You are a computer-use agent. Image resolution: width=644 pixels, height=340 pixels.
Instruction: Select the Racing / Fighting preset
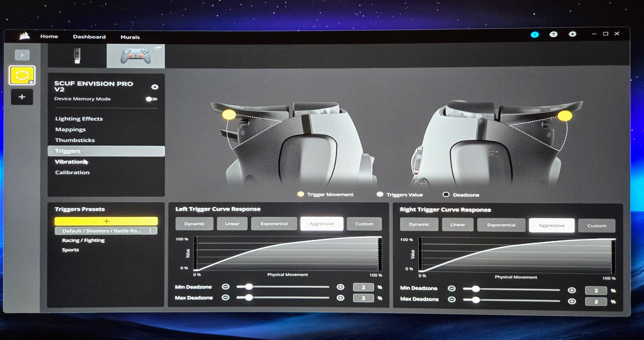[x=83, y=240]
